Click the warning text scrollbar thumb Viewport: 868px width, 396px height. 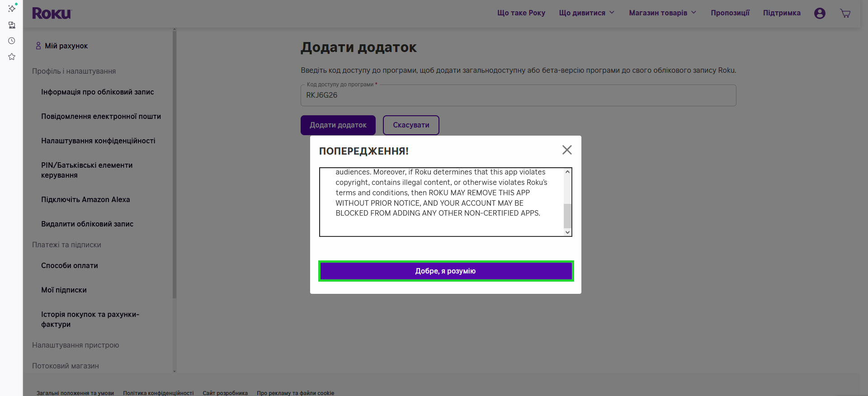[567, 216]
